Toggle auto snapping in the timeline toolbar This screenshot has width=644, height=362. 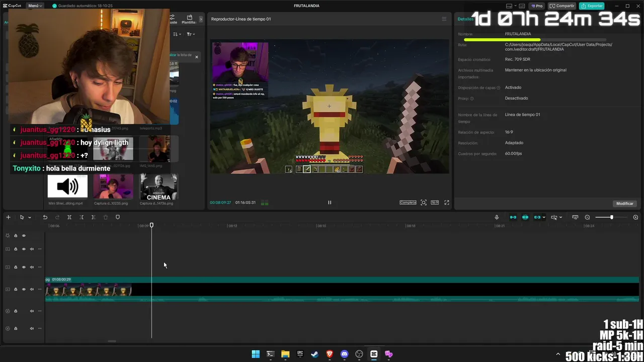(x=525, y=217)
